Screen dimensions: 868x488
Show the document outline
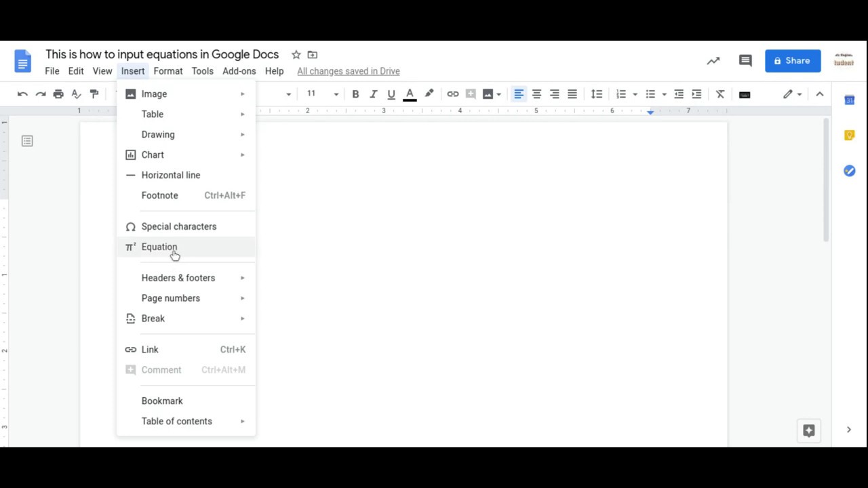coord(27,141)
